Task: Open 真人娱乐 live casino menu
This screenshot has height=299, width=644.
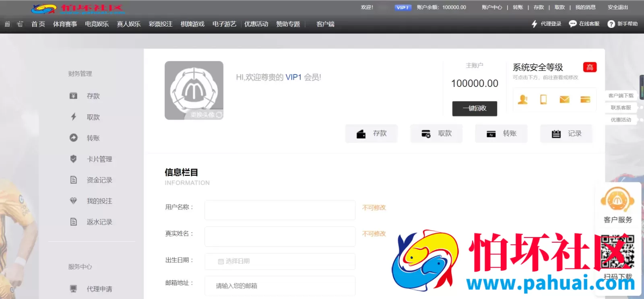Action: pyautogui.click(x=129, y=24)
